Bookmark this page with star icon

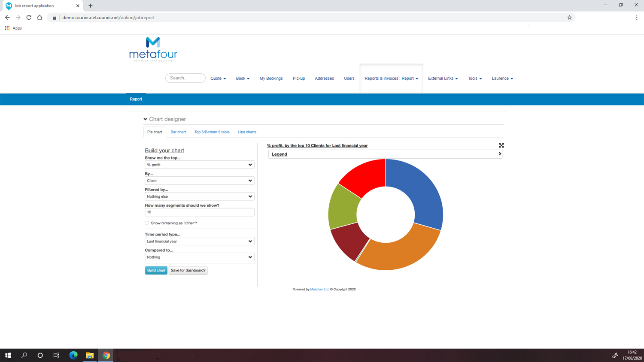pos(569,18)
